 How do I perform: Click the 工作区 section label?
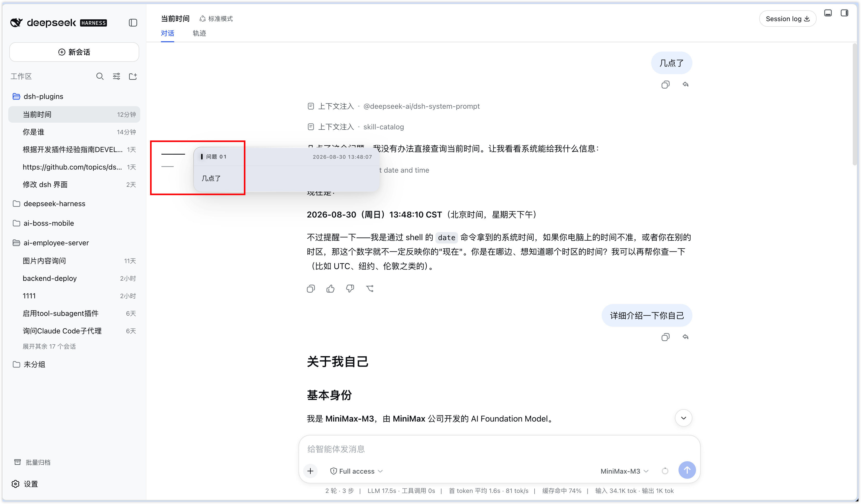click(x=21, y=77)
